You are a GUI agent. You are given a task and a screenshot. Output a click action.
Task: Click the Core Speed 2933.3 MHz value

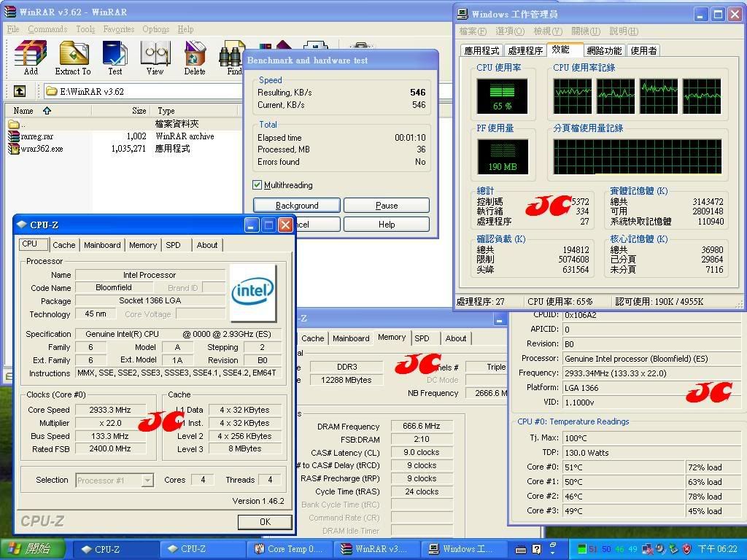click(x=110, y=410)
